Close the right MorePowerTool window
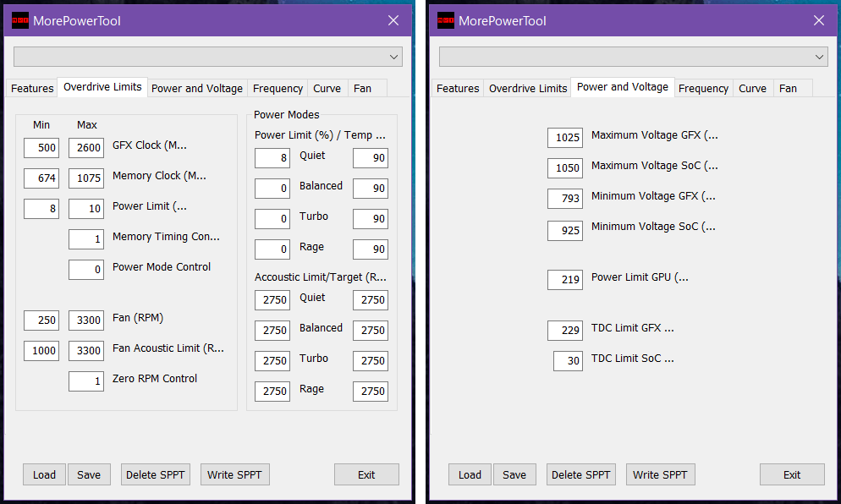This screenshot has height=504, width=841. click(x=819, y=20)
